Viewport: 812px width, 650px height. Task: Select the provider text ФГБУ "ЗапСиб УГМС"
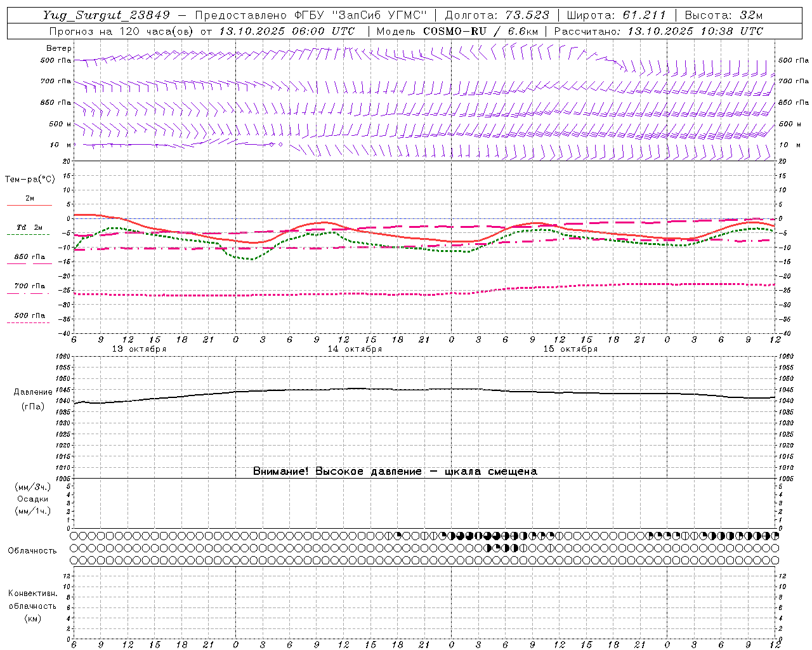point(361,15)
